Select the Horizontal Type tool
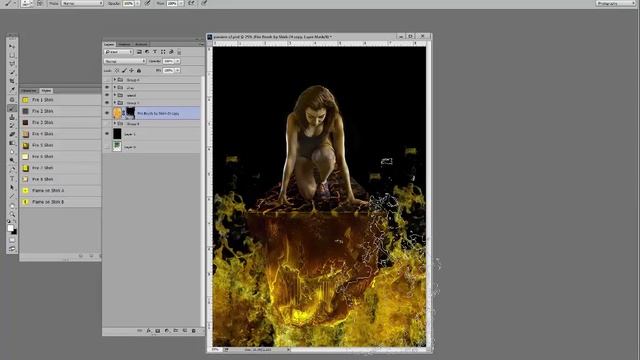The width and height of the screenshot is (640, 360). click(x=12, y=179)
